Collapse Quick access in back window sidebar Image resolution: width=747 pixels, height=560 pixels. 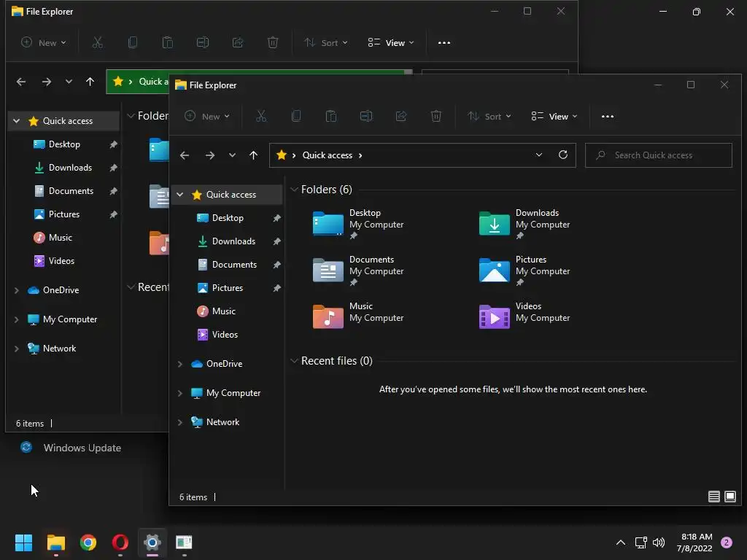point(17,121)
